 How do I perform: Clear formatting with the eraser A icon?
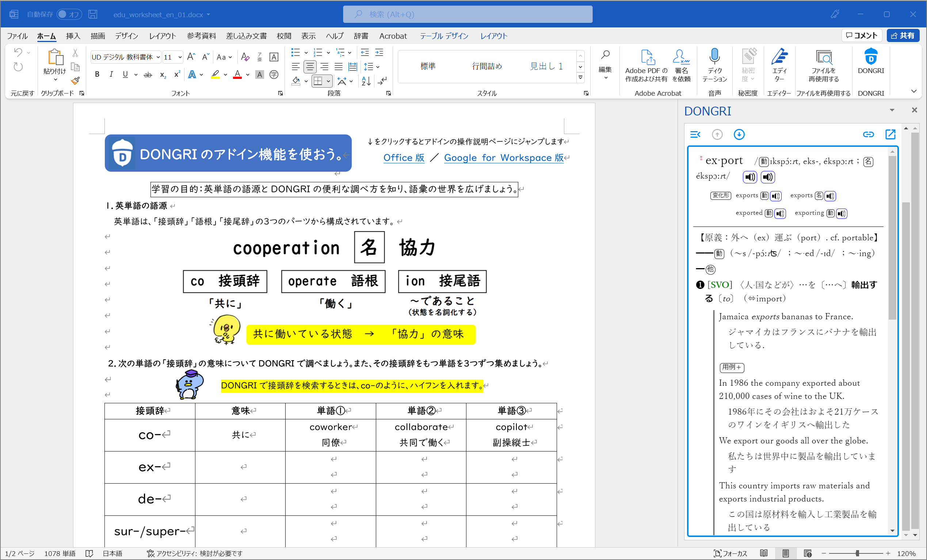coord(245,57)
